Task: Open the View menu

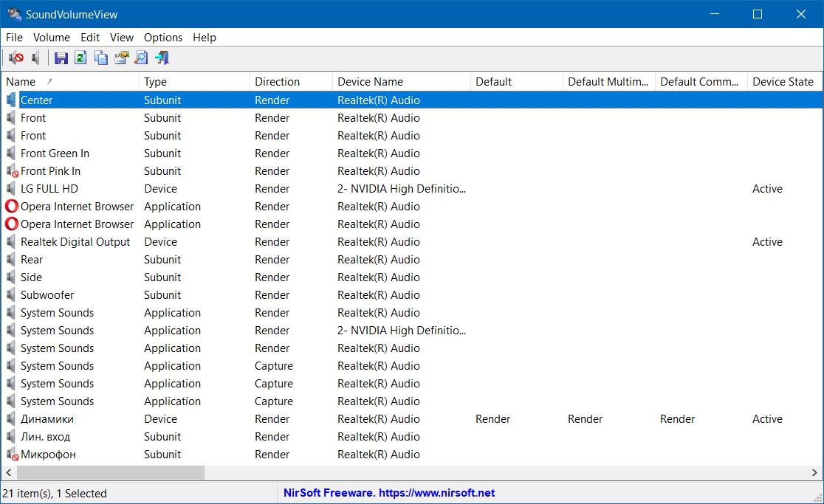Action: (121, 38)
